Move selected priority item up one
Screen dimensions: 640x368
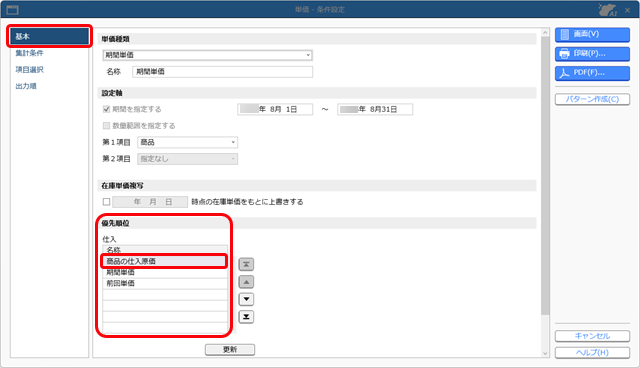pos(246,282)
